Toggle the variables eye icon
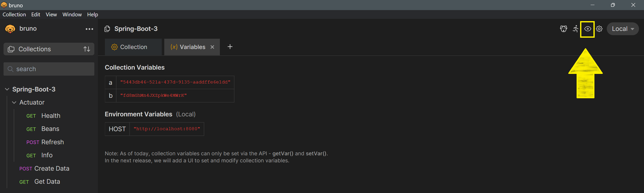644x193 pixels. (587, 29)
